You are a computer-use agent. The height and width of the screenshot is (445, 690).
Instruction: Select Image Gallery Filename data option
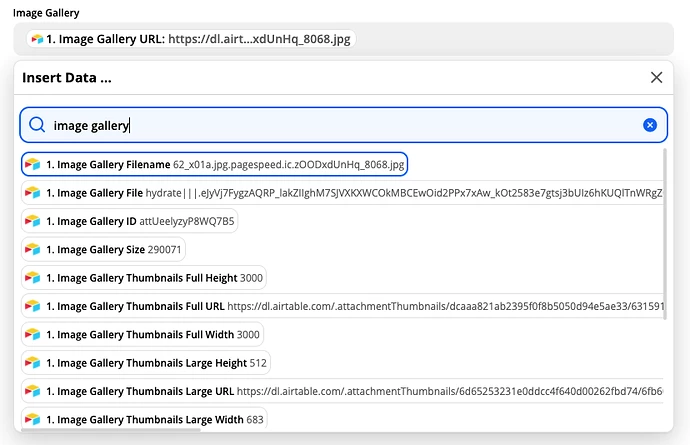[x=214, y=164]
